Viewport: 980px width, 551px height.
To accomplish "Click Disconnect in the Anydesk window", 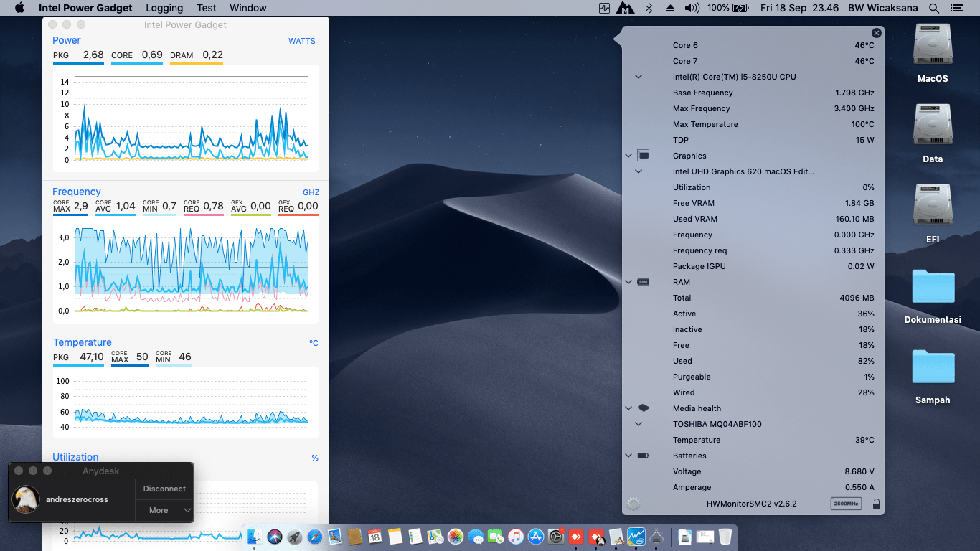I will (x=164, y=489).
